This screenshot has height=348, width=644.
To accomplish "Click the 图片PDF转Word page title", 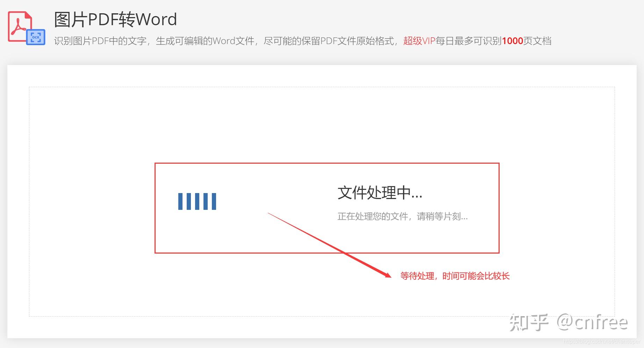I will (115, 19).
